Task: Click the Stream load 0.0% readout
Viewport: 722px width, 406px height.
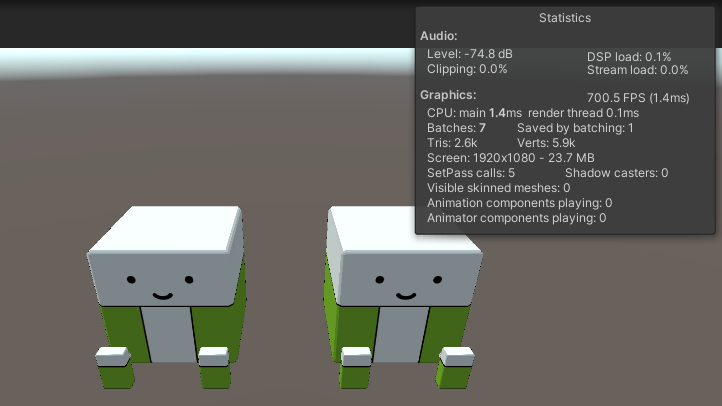Action: [x=637, y=70]
